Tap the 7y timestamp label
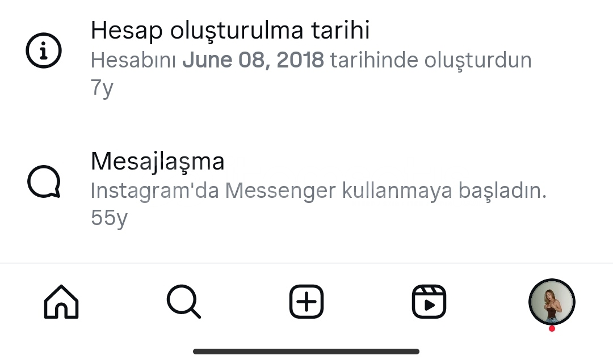 (102, 88)
